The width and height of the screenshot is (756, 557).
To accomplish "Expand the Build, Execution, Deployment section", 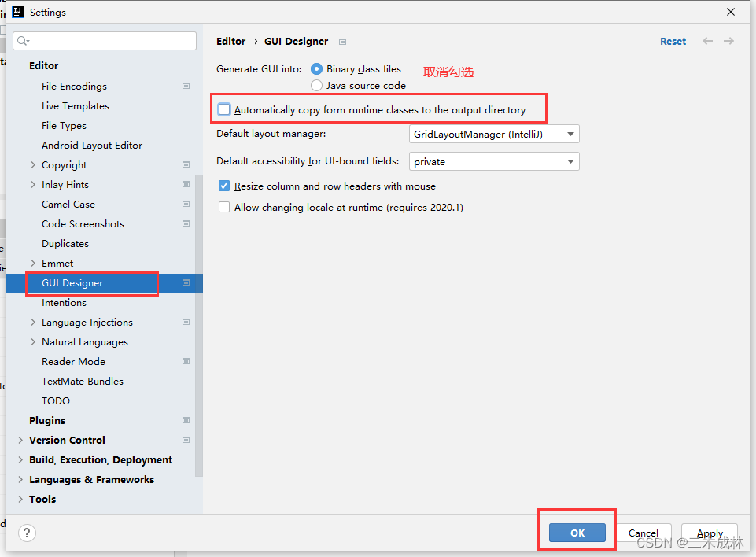I will pyautogui.click(x=20, y=459).
